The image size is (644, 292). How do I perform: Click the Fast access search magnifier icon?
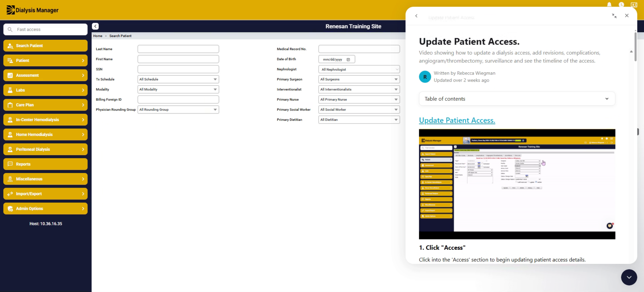coord(10,29)
